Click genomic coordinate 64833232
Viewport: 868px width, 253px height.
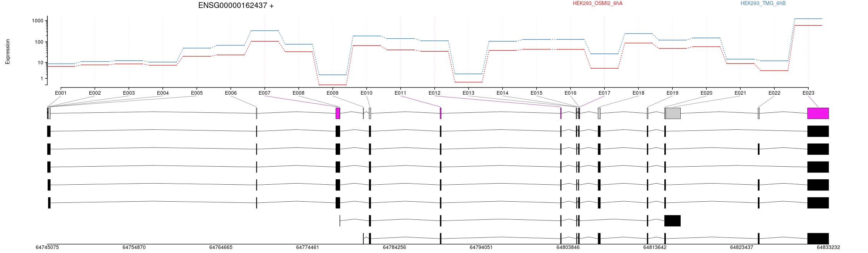click(x=828, y=248)
